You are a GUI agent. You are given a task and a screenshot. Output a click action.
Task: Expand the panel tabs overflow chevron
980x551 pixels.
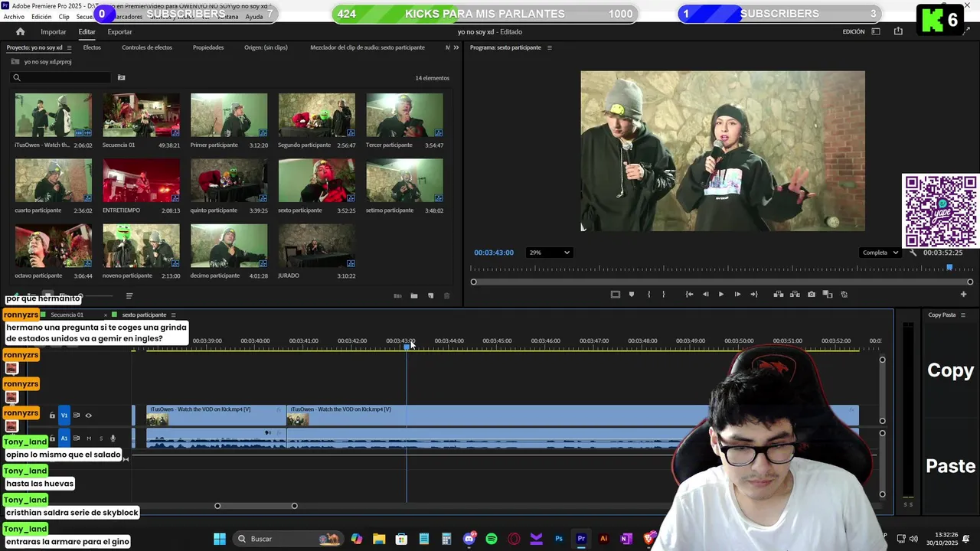(x=456, y=47)
